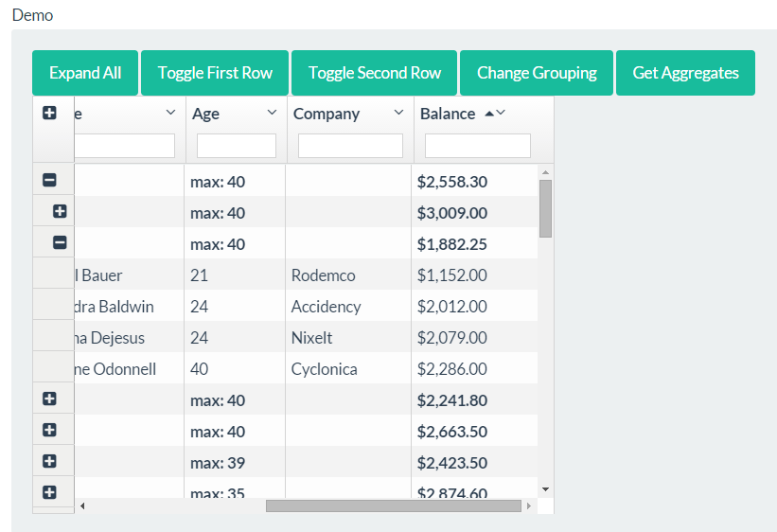Collapse the subgroup with $1,882.25 balance
Screen dimensions: 777x532
point(60,242)
